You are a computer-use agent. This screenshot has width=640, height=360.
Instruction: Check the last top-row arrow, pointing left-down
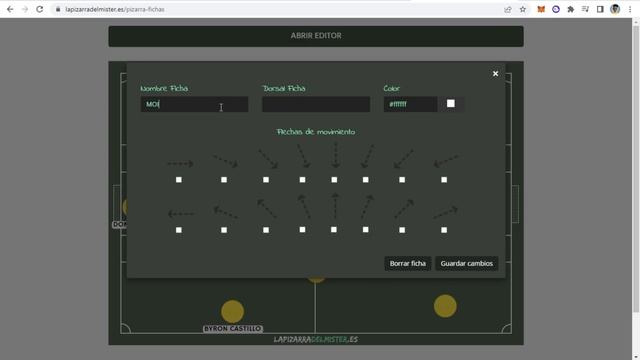point(444,180)
